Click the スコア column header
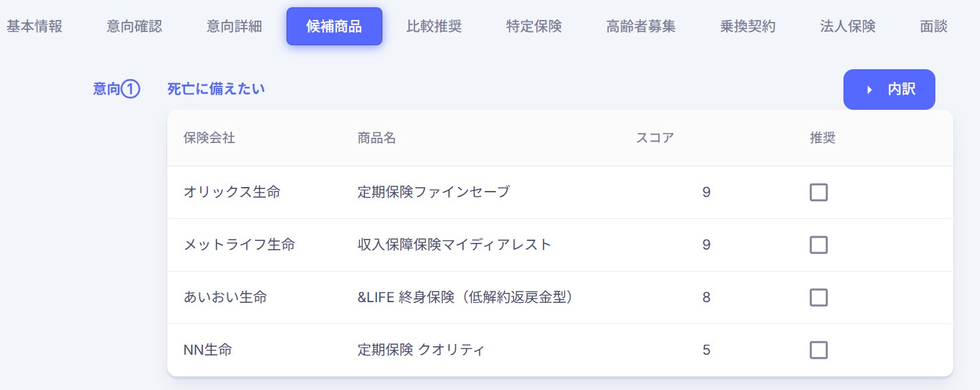Image resolution: width=980 pixels, height=390 pixels. click(x=655, y=137)
